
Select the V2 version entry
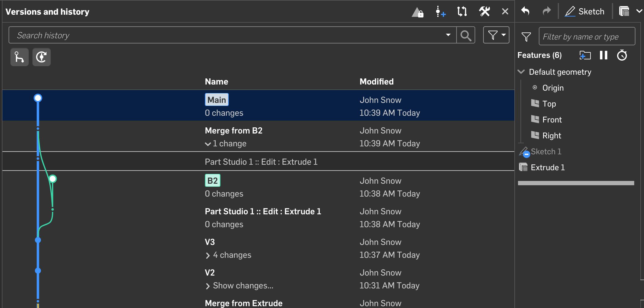click(210, 273)
